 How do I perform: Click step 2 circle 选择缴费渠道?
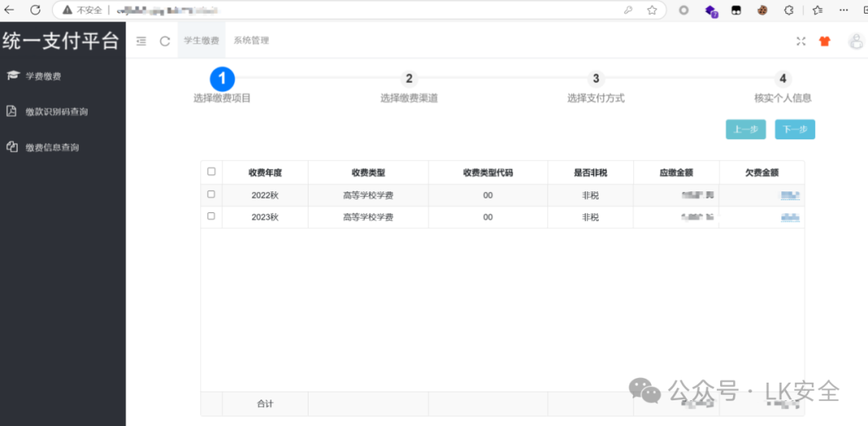pos(409,79)
